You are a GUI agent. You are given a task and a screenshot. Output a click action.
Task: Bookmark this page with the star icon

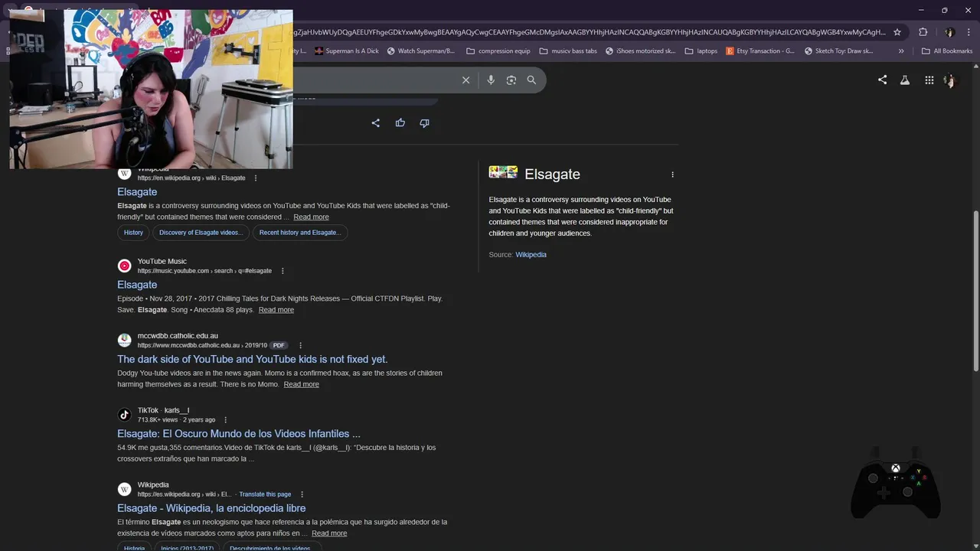coord(897,32)
